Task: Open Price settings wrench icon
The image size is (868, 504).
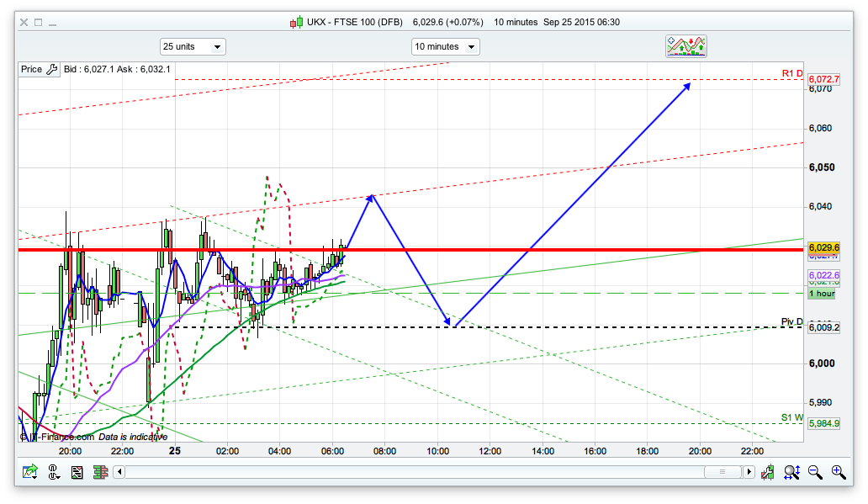Action: (51, 70)
